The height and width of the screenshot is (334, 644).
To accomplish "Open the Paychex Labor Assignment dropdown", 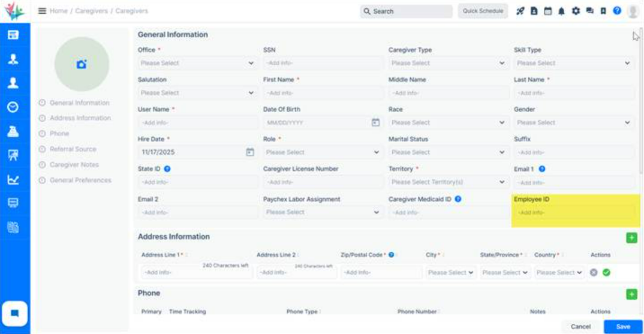I will pos(323,212).
